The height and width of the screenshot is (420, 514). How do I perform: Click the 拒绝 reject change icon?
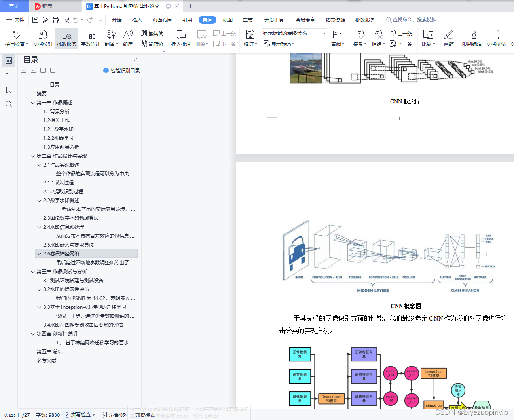378,38
